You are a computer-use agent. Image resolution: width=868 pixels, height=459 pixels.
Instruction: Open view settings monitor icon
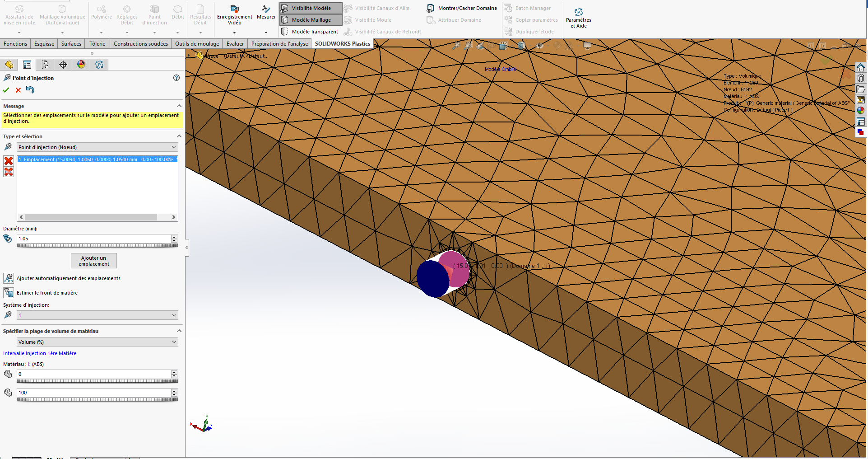point(587,46)
